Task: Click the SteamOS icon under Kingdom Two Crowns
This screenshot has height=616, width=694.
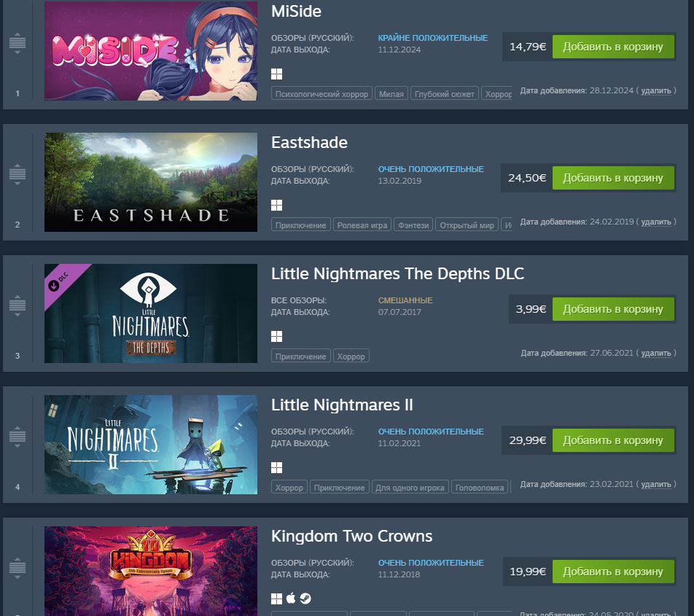Action: (x=305, y=599)
